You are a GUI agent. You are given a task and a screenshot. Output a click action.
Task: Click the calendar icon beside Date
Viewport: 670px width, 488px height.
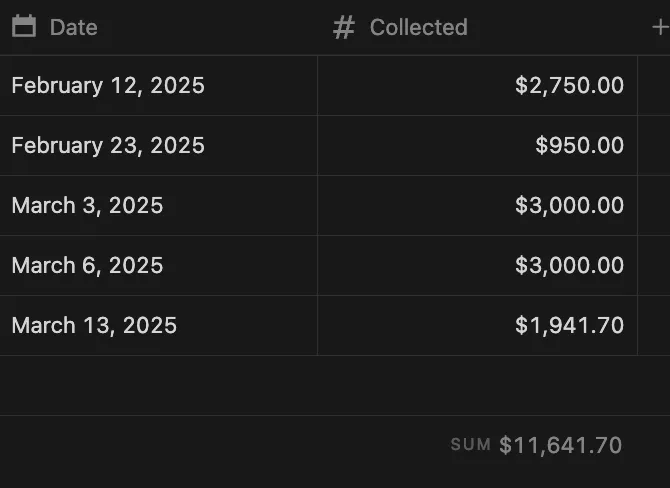click(24, 26)
